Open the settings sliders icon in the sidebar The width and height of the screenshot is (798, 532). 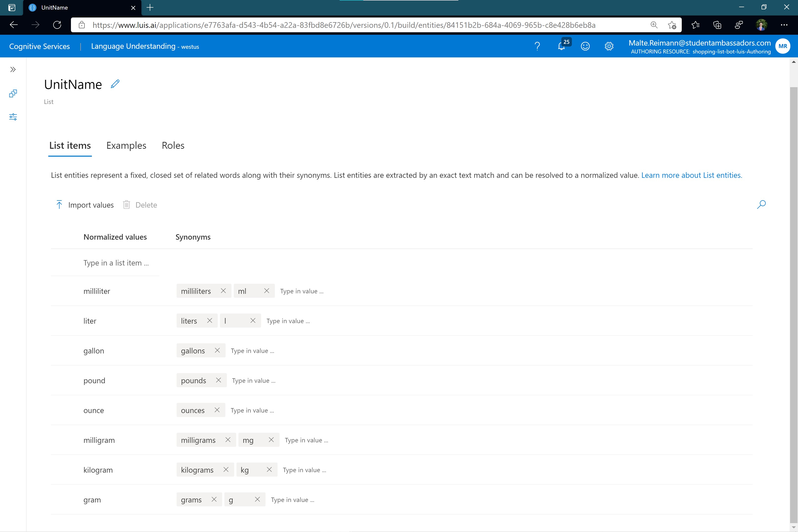(13, 117)
